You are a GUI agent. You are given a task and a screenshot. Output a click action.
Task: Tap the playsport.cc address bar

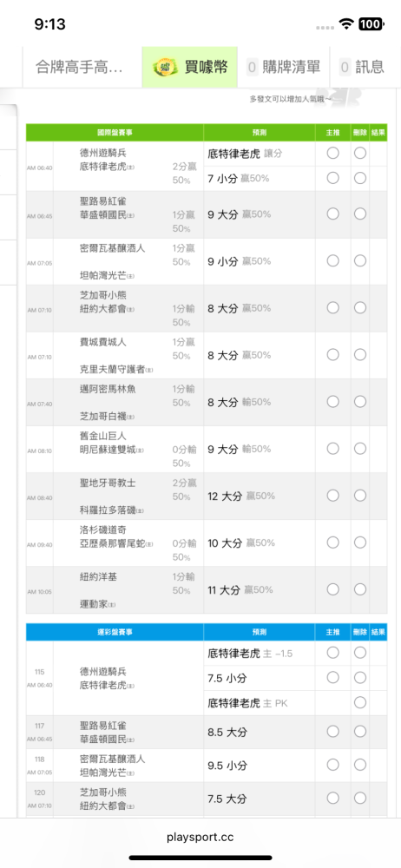point(200,837)
